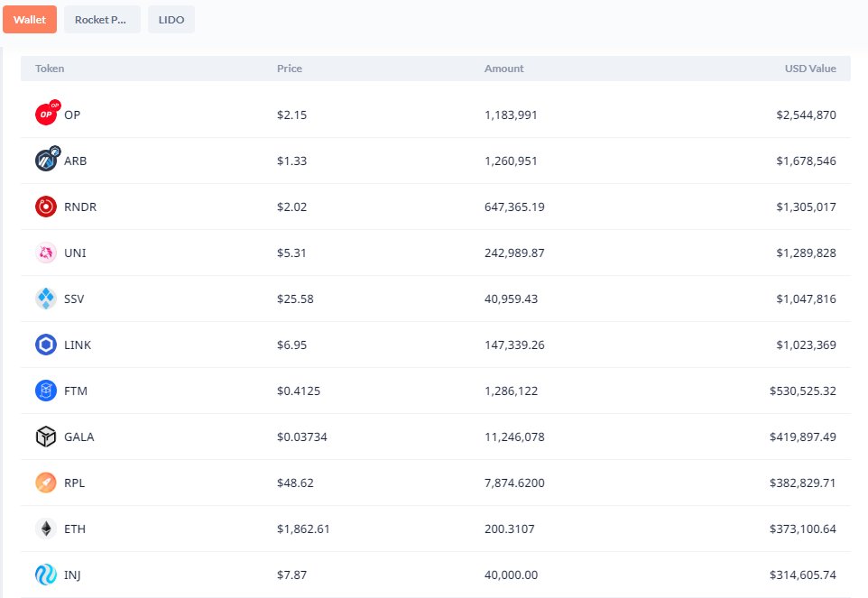Screen dimensions: 868x598
Task: Click the GALA price $0.03734
Action: (x=302, y=437)
